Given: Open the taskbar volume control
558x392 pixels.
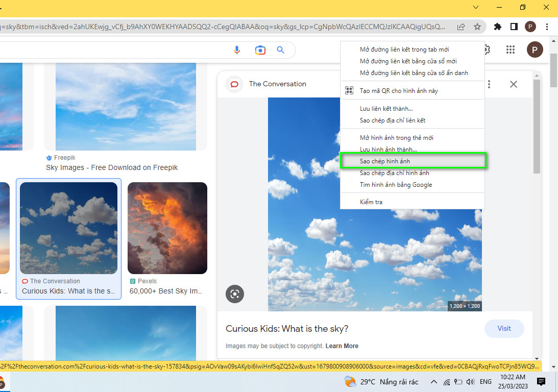Looking at the screenshot, I should coord(470,382).
